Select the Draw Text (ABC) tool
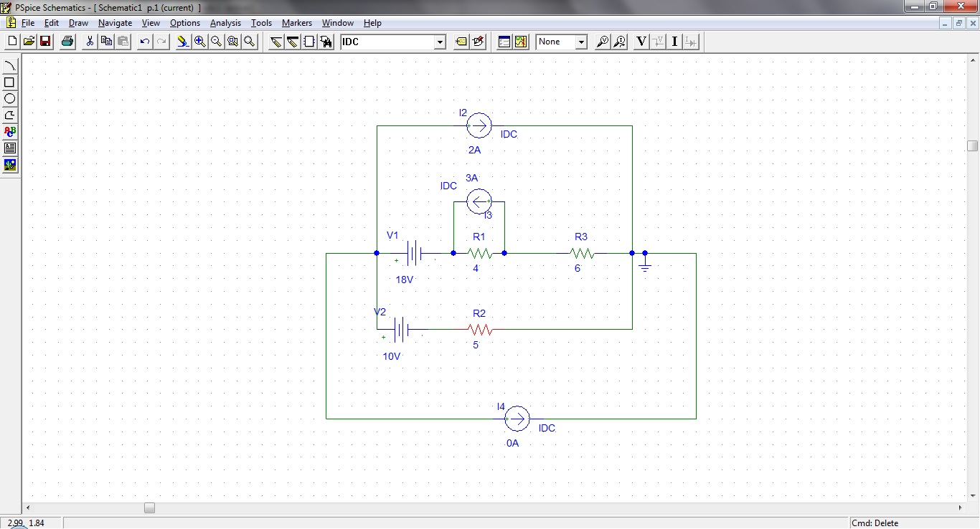 (10, 132)
